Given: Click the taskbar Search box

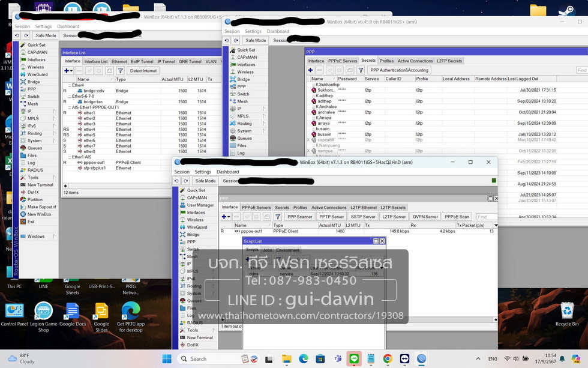Looking at the screenshot, I should [x=218, y=359].
